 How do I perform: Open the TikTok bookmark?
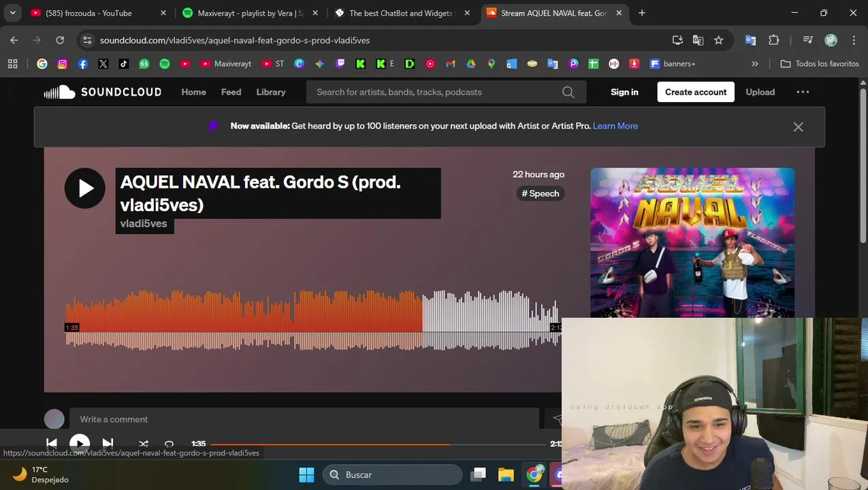click(x=123, y=63)
